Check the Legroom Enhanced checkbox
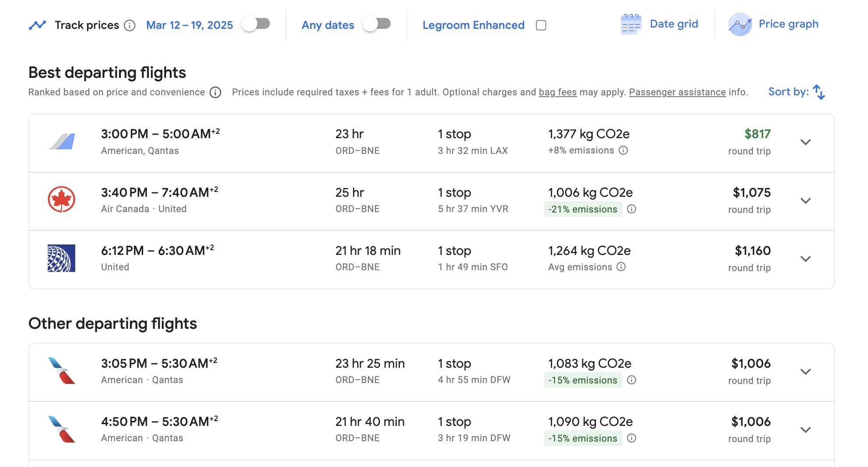868x467 pixels. point(541,25)
